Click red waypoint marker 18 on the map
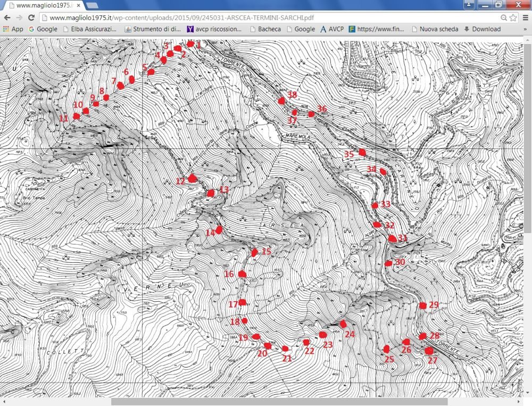The width and height of the screenshot is (532, 406). (x=244, y=321)
